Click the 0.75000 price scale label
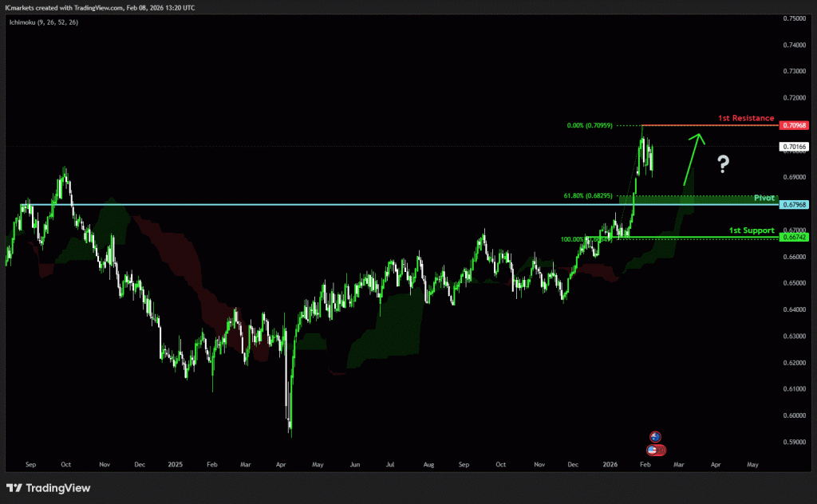 pos(795,18)
